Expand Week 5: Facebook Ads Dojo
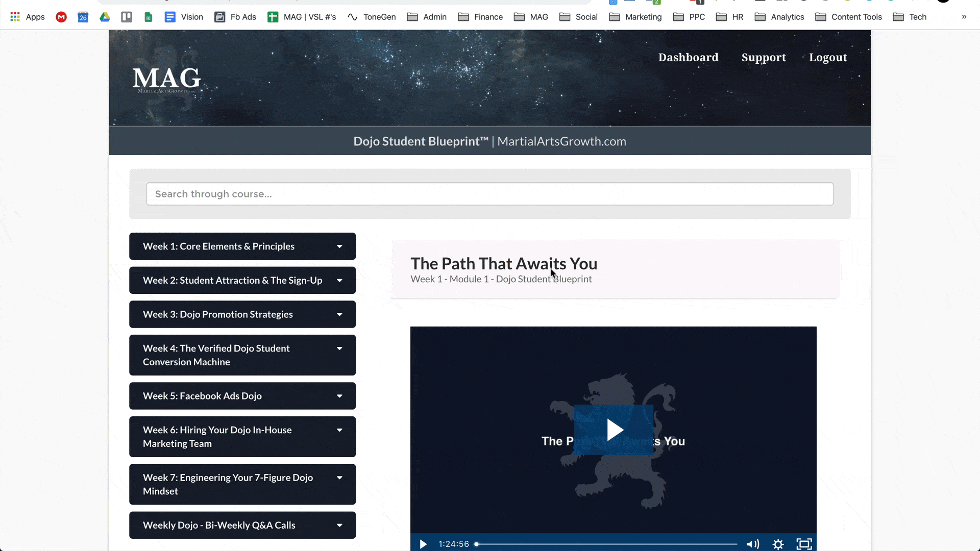Image resolution: width=980 pixels, height=551 pixels. coord(242,396)
